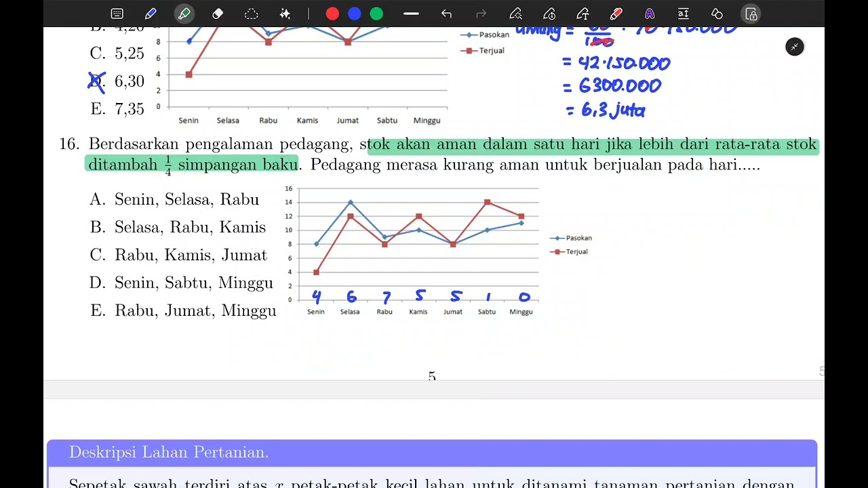Select answer option C. Rabu, Kamis, Jumat

pos(178,255)
